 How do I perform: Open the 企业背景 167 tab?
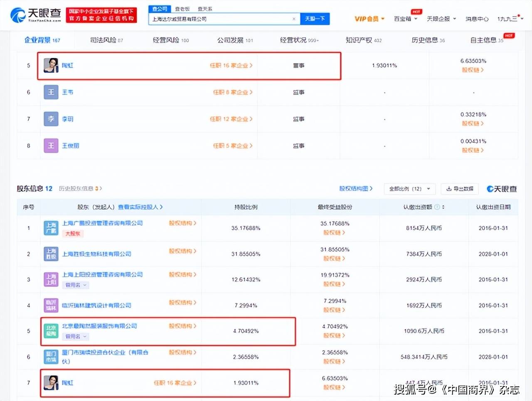click(x=42, y=40)
